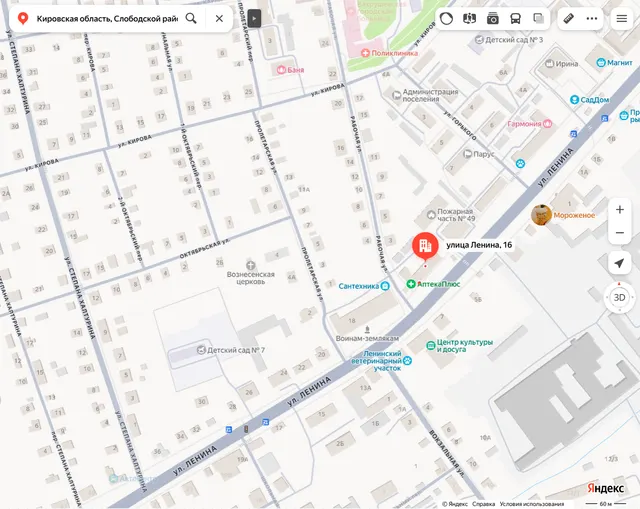The height and width of the screenshot is (509, 640).
Task: Open Условия использования link
Action: click(532, 504)
